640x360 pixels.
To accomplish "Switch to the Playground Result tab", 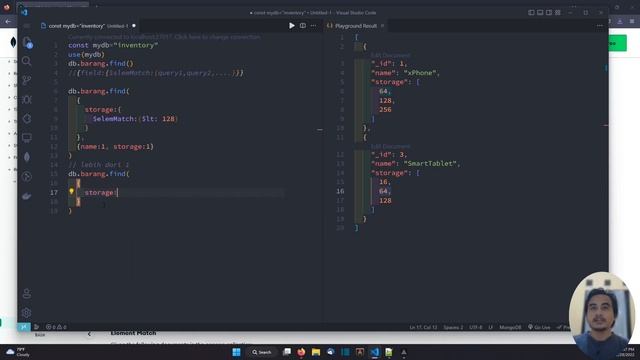I will [356, 26].
